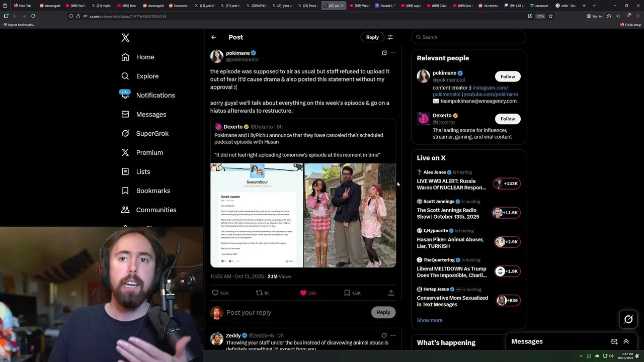Open Bookmarks in the sidebar
The image size is (644, 362).
146,191
